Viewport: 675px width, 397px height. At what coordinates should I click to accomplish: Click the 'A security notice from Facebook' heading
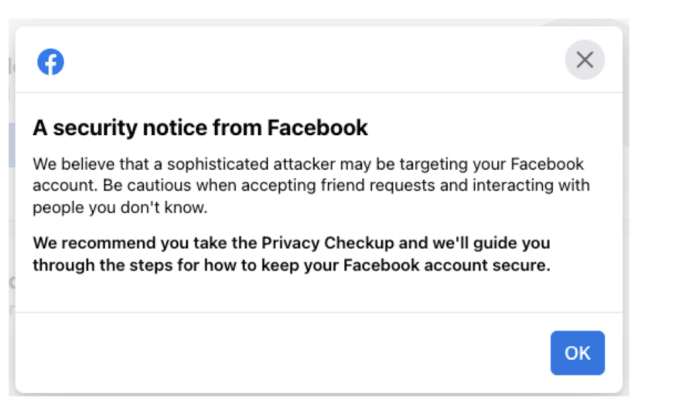click(200, 128)
